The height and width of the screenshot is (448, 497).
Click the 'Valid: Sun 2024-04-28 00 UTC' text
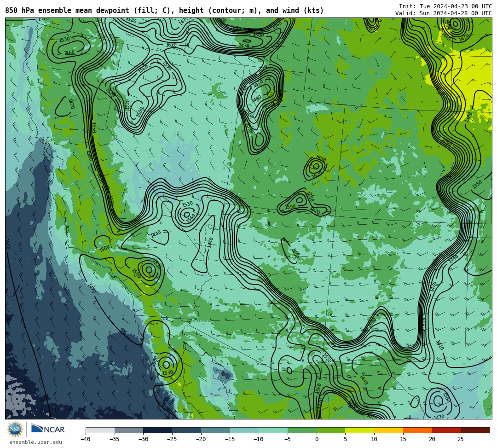pyautogui.click(x=444, y=13)
